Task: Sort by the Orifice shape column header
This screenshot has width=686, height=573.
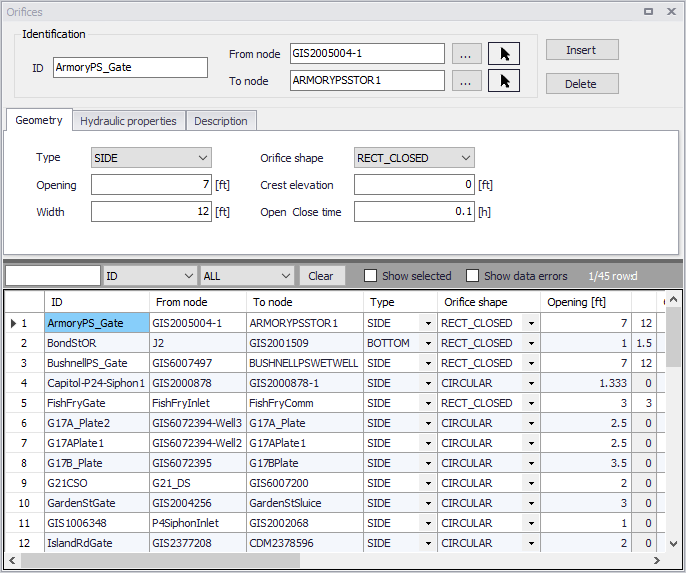Action: (x=489, y=302)
